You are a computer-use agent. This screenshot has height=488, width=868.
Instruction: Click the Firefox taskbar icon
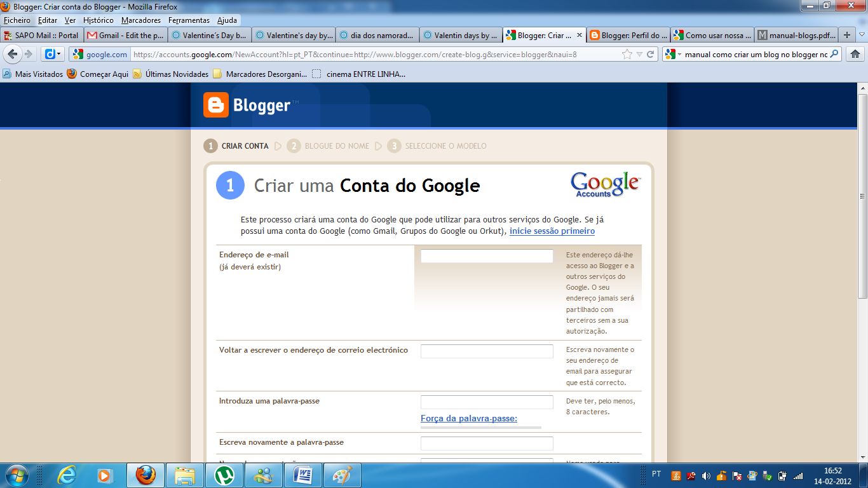[x=146, y=475]
